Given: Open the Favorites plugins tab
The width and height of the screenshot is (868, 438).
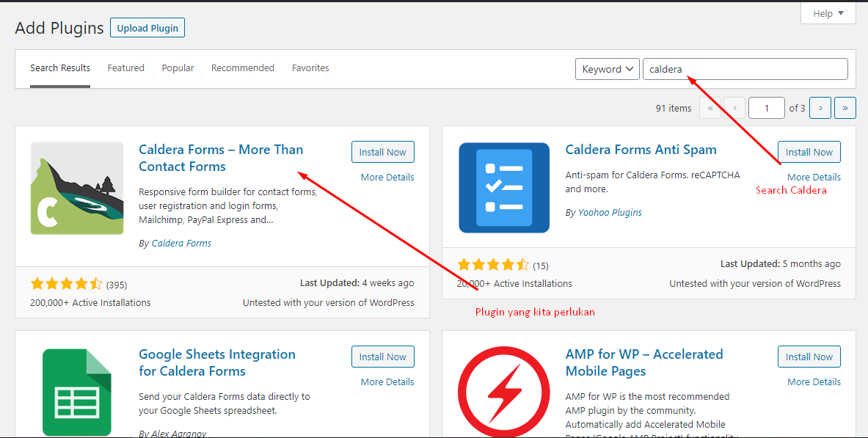Looking at the screenshot, I should coord(310,68).
